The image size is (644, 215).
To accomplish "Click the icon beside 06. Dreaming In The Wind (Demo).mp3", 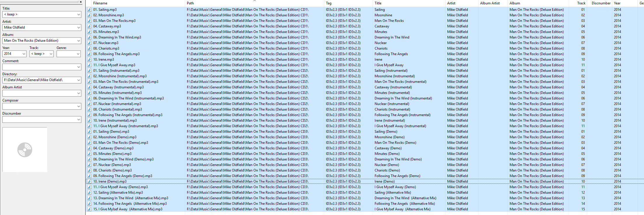I will 89,159.
